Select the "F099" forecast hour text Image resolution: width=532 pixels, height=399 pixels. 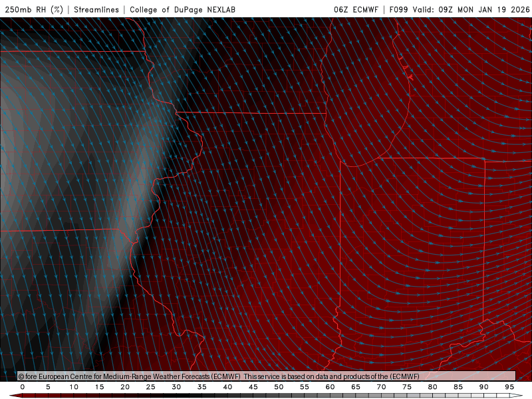pos(398,9)
